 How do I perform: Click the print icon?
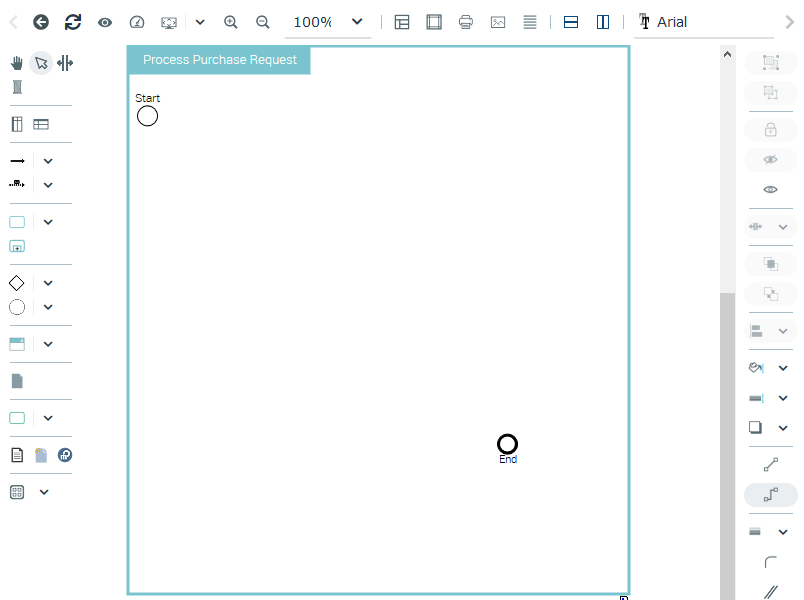(466, 22)
